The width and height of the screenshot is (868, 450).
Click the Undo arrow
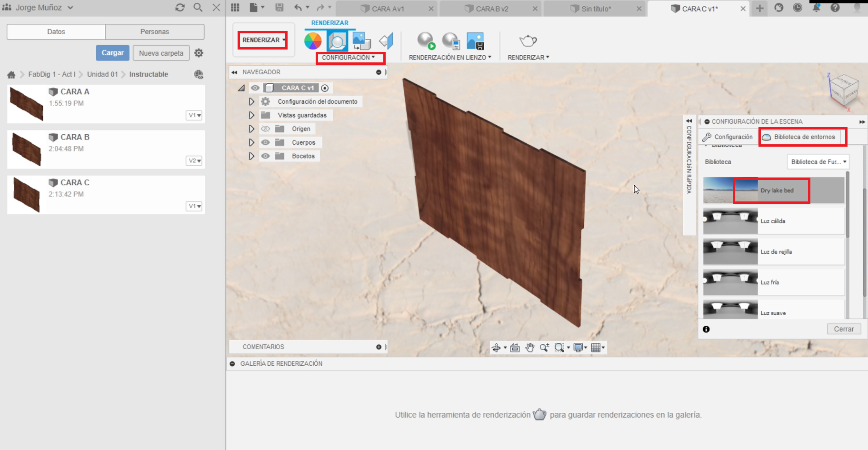[x=298, y=8]
